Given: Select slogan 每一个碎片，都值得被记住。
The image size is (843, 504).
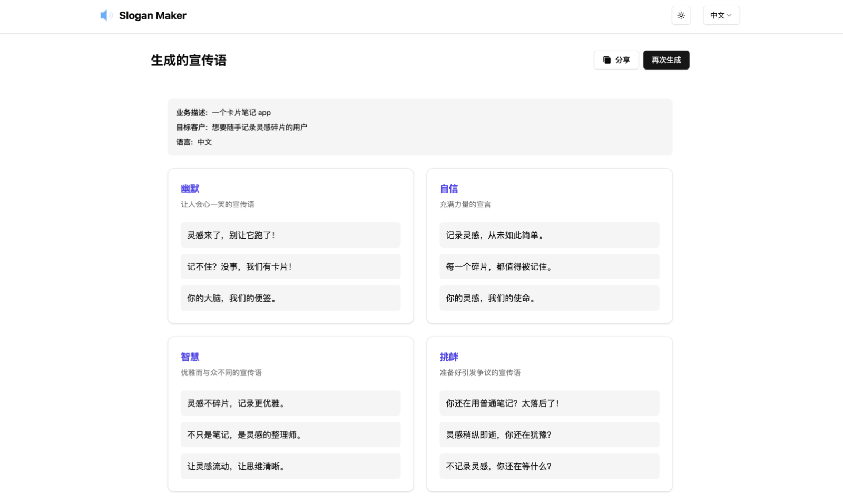Looking at the screenshot, I should [x=549, y=266].
